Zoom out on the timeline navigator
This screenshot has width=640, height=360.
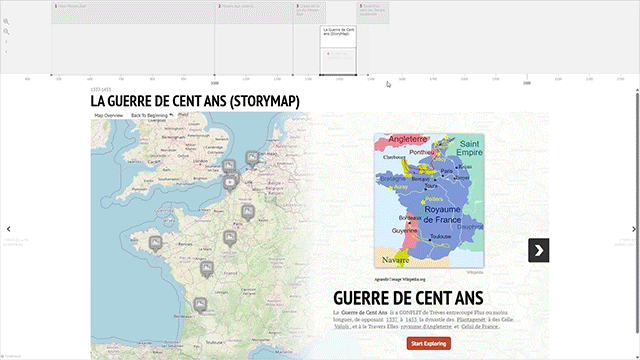pyautogui.click(x=6, y=32)
